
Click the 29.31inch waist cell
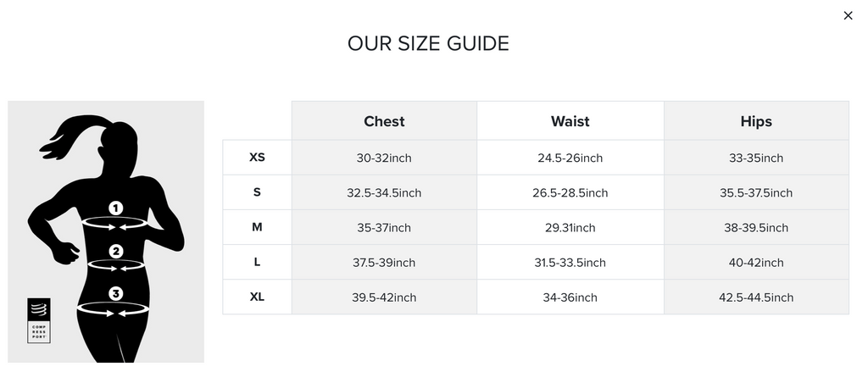(x=570, y=228)
